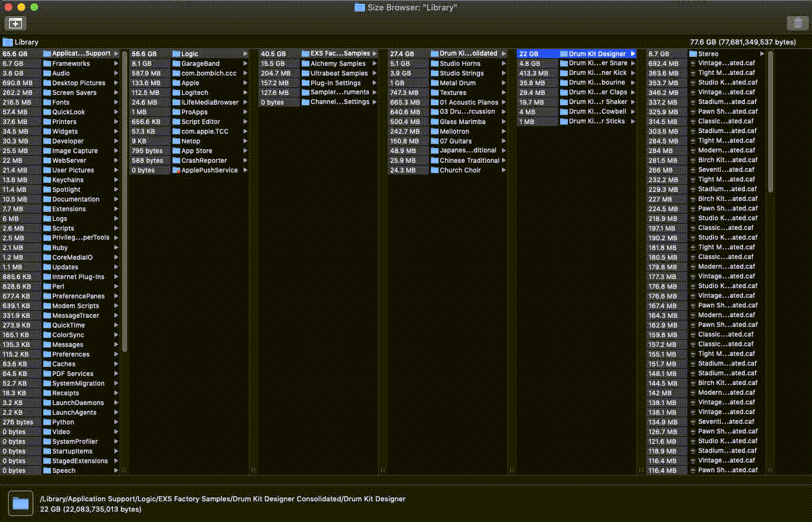Viewport: 812px width, 522px height.
Task: Expand the Plug-In Settings folder arrow
Action: click(375, 83)
